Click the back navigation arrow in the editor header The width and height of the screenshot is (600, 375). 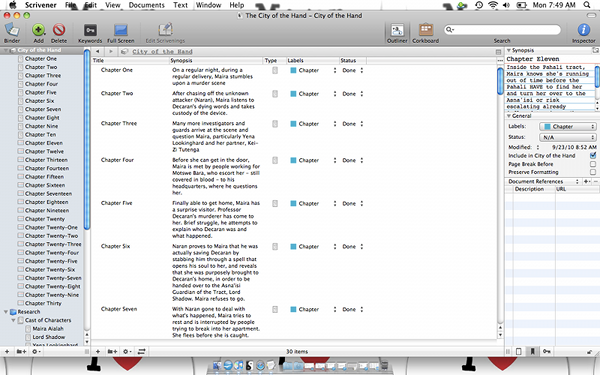pos(98,51)
